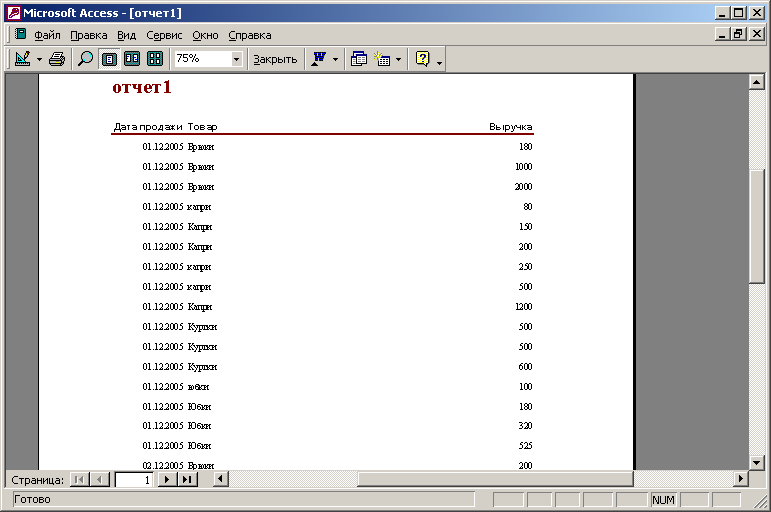Click the page number input field

[x=134, y=480]
